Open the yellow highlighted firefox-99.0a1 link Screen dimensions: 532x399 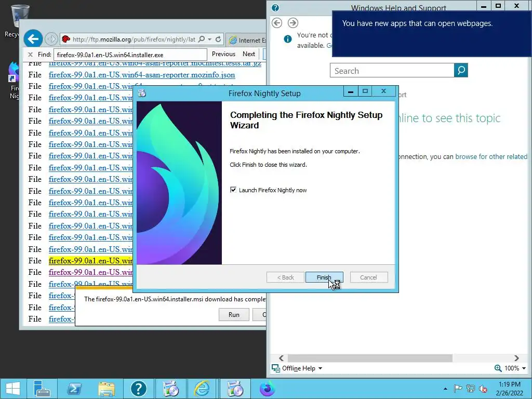tap(90, 261)
